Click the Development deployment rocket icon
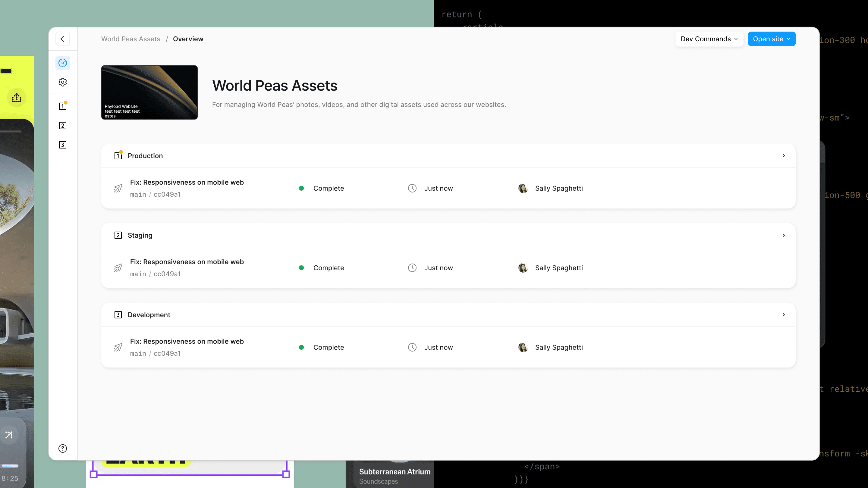 118,347
